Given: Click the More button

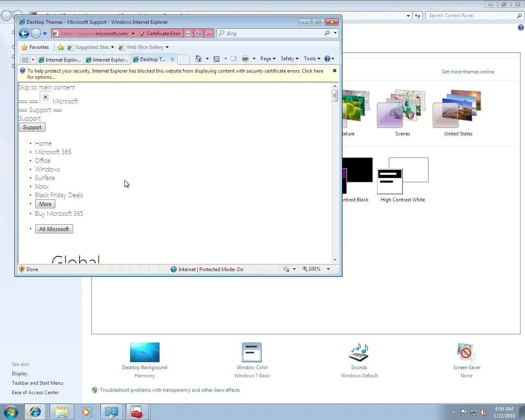Looking at the screenshot, I should click(45, 204).
